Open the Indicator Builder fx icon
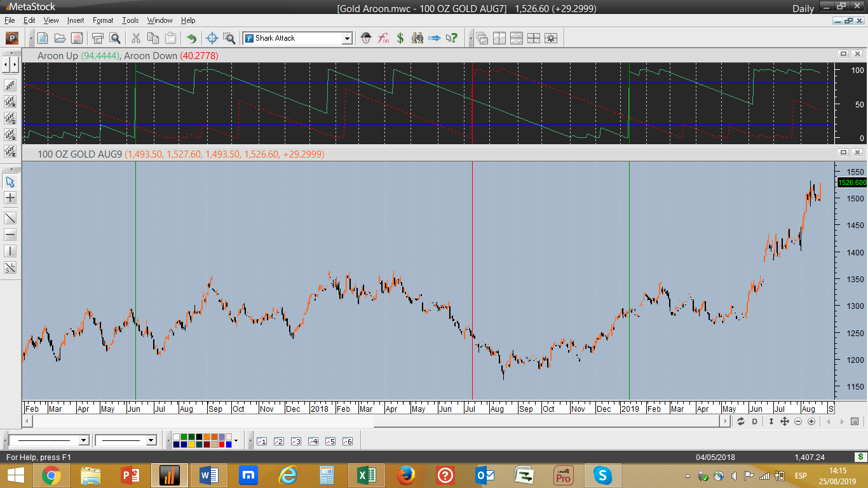 coord(383,38)
